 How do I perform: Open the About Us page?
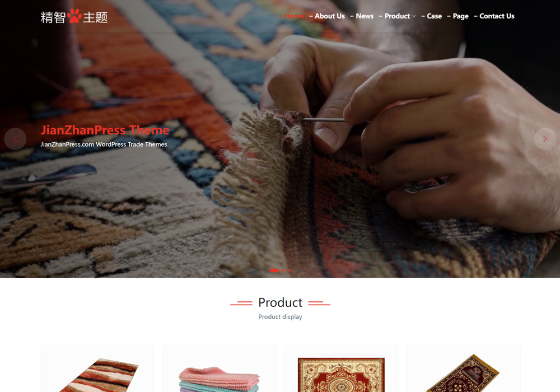(x=330, y=16)
